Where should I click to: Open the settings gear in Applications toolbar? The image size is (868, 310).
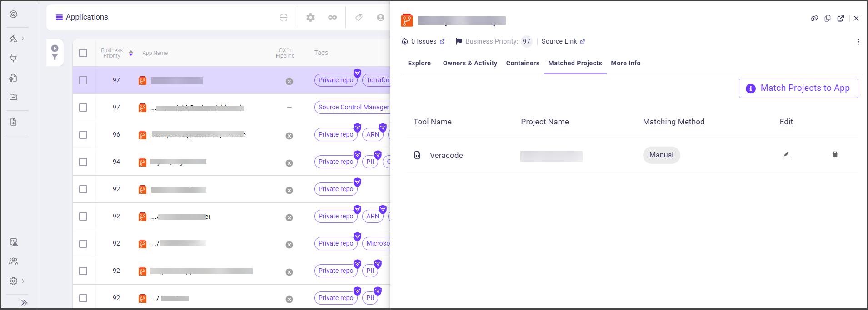pos(310,17)
